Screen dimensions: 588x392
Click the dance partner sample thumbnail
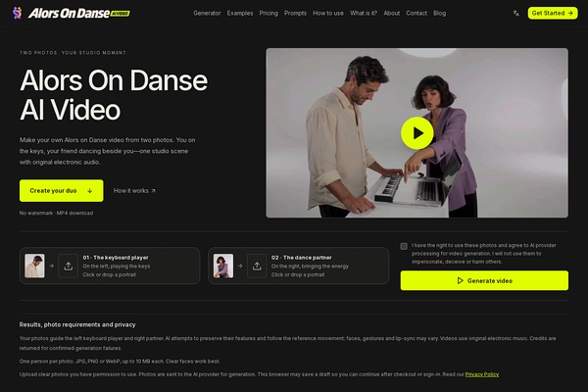pos(223,266)
